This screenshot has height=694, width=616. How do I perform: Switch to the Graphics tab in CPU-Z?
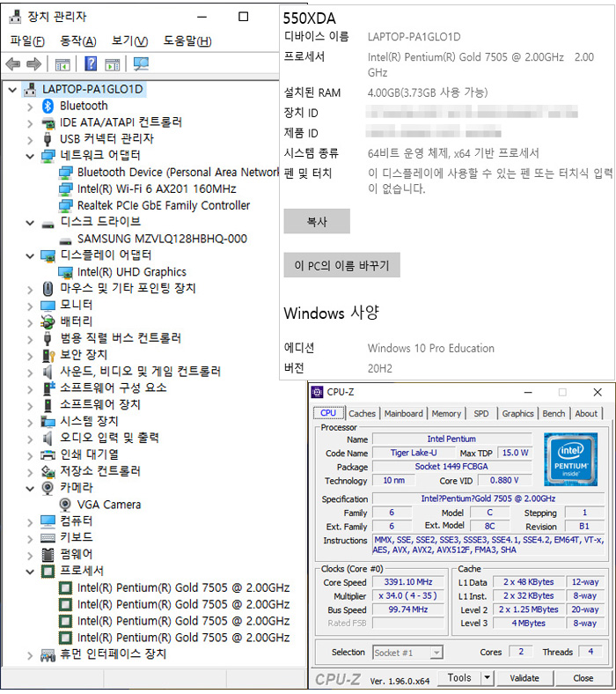(x=517, y=413)
